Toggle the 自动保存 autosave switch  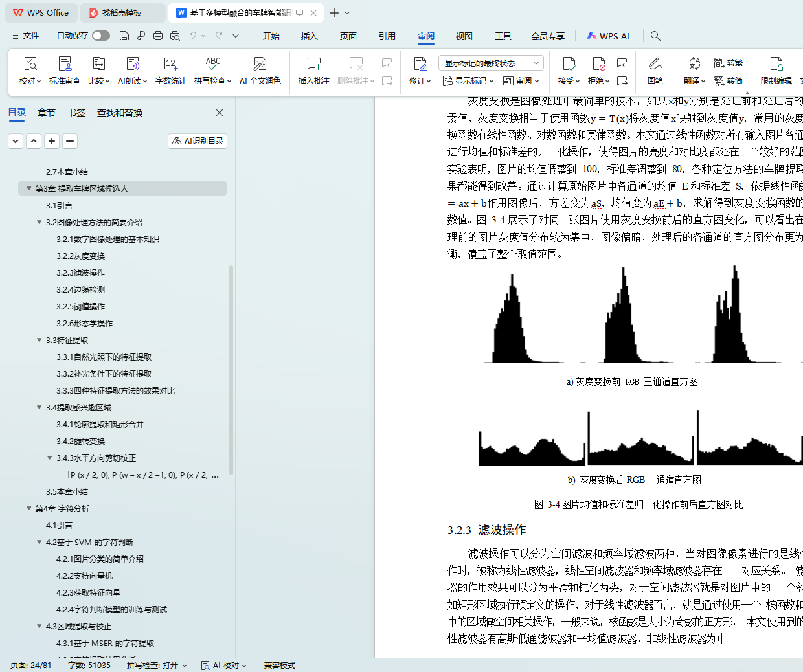tap(101, 36)
